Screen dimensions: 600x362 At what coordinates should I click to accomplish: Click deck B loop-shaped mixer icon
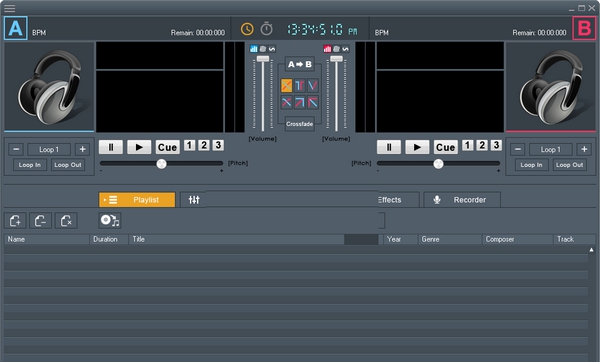(x=346, y=49)
